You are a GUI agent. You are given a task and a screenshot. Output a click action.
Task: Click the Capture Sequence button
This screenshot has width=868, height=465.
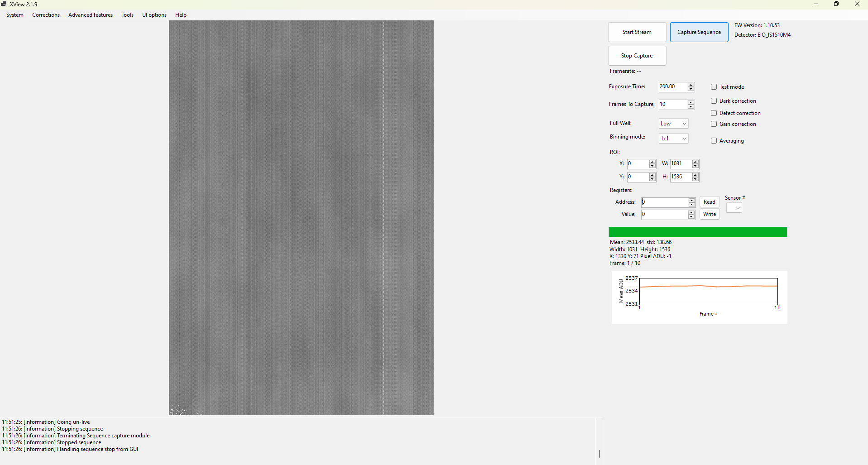tap(699, 32)
